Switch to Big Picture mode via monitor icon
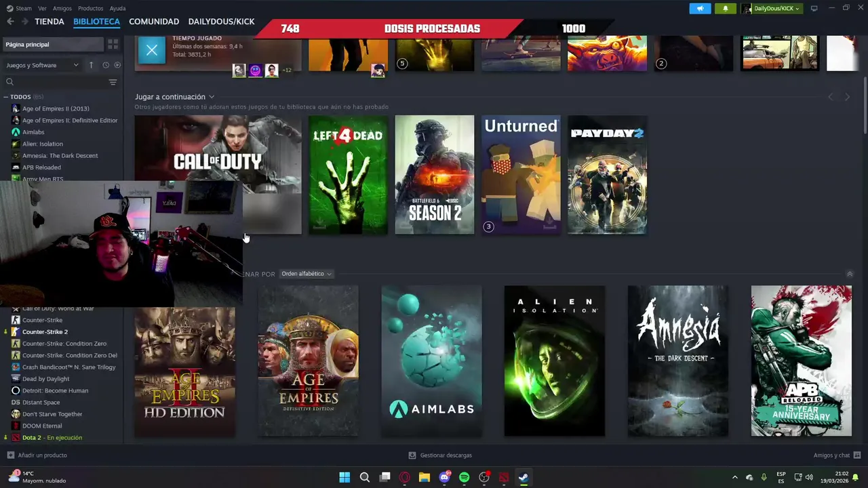Viewport: 868px width, 488px height. [x=814, y=8]
